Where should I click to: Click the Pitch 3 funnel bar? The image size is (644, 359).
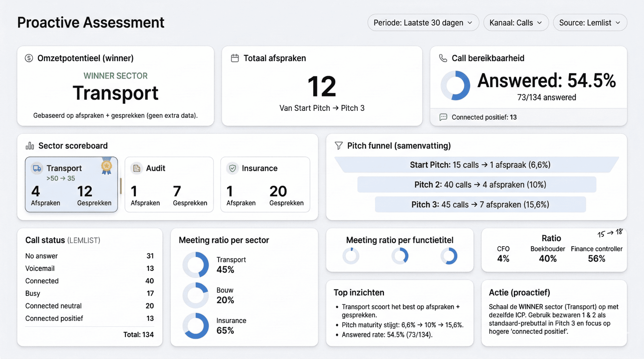click(x=480, y=204)
